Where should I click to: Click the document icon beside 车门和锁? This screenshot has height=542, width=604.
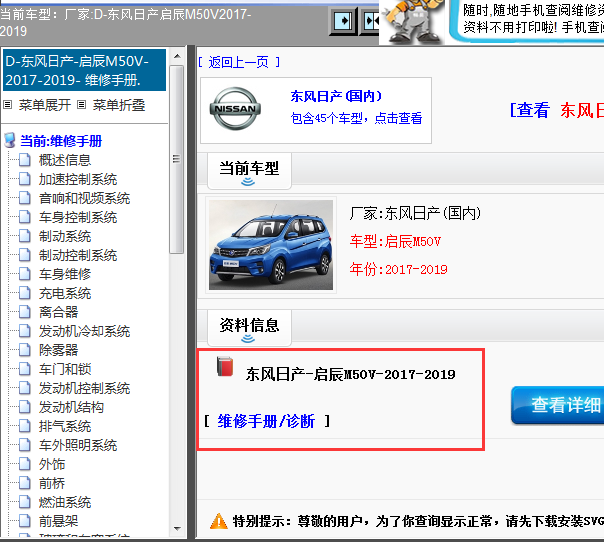pyautogui.click(x=25, y=369)
